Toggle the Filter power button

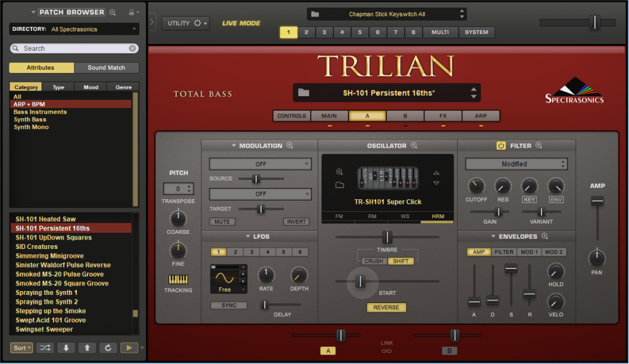[x=501, y=145]
